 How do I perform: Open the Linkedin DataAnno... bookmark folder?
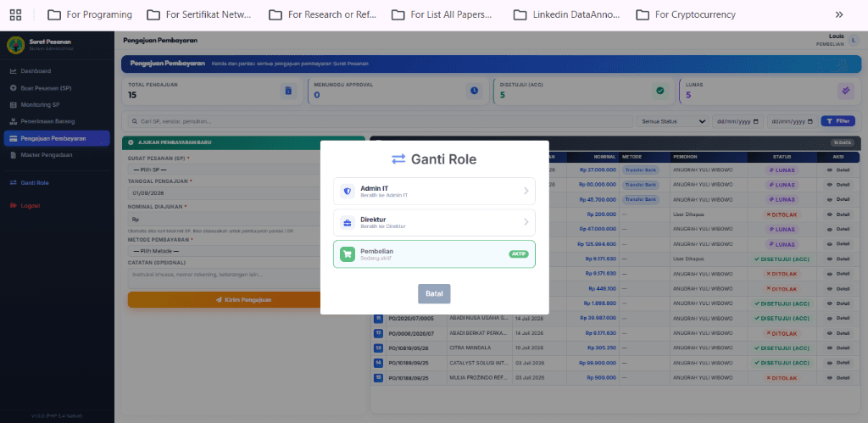click(x=567, y=15)
